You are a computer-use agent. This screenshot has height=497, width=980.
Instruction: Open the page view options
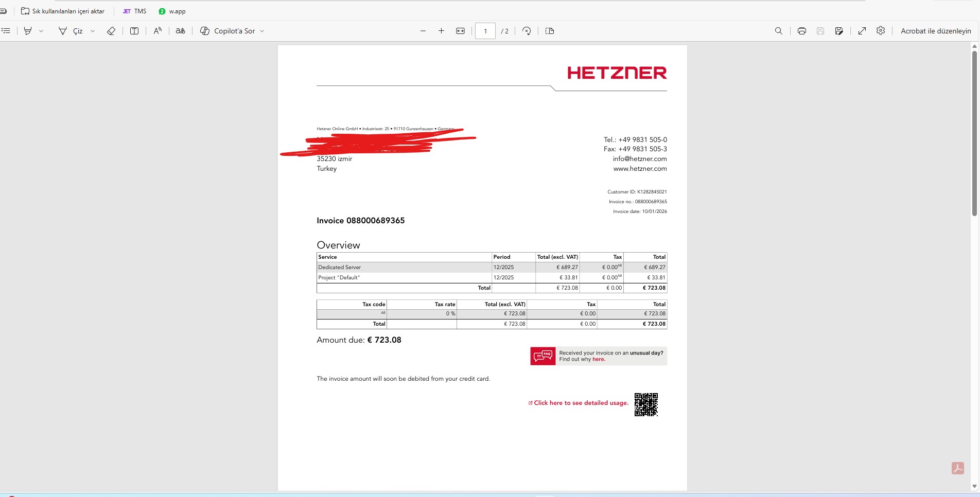coord(550,31)
